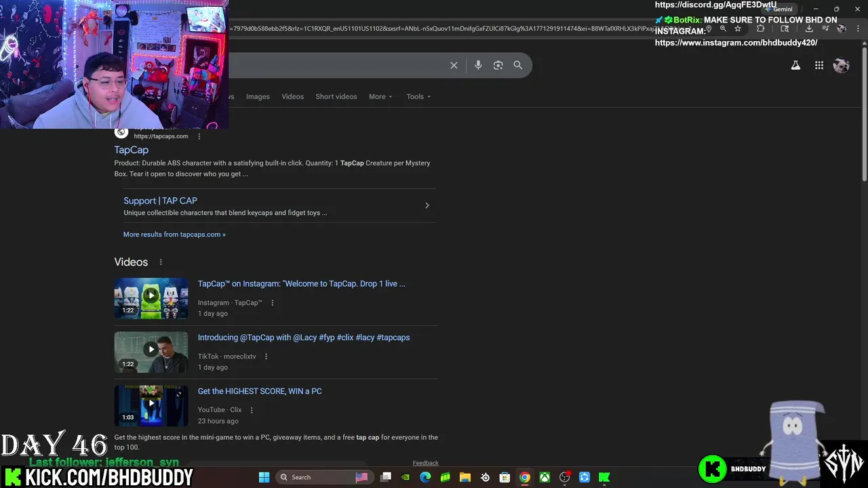
Task: Open options dots for TikTok moreclixtv video
Action: pos(266,357)
